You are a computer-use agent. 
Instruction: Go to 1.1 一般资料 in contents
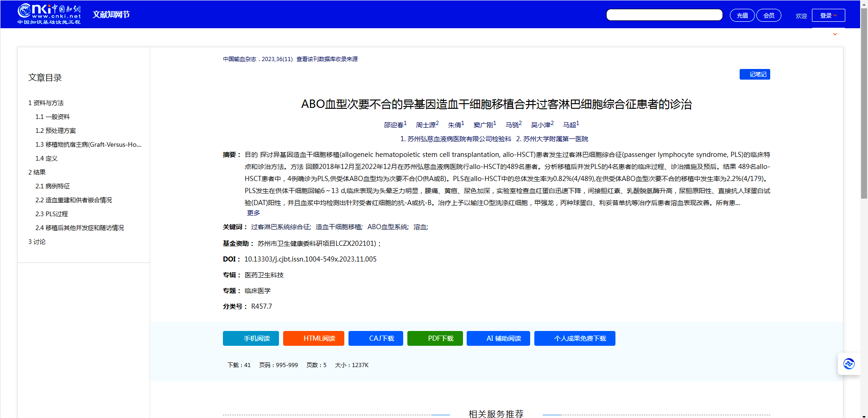[x=52, y=117]
